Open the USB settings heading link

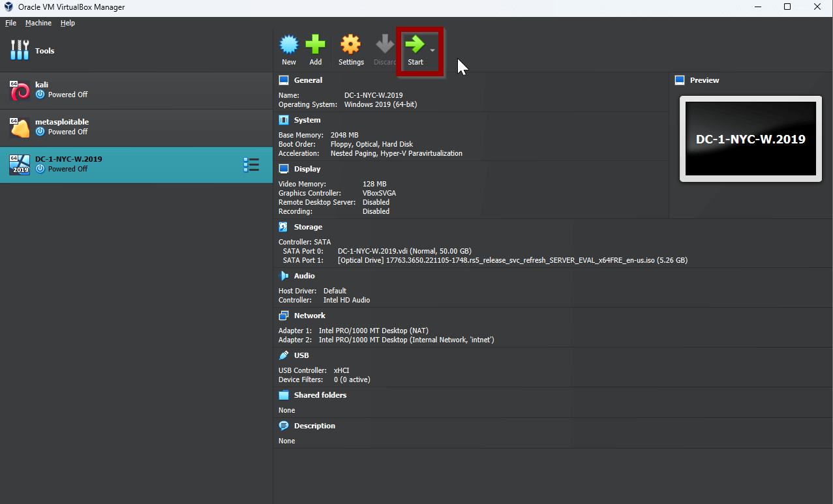pos(301,355)
